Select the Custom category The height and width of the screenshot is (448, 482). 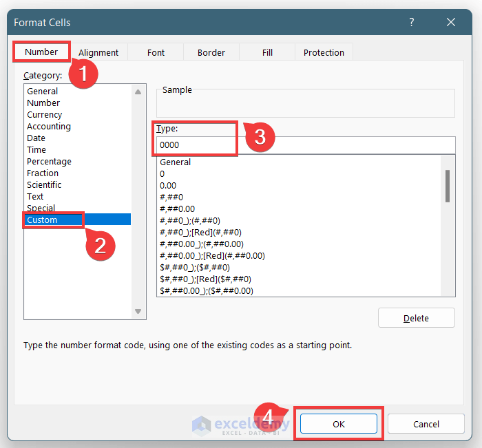(x=78, y=220)
